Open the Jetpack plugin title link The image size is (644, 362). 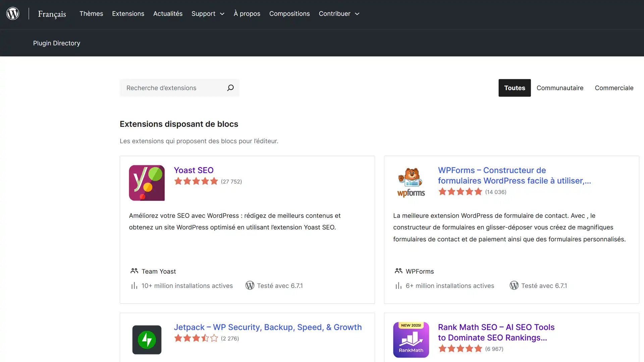(x=268, y=327)
